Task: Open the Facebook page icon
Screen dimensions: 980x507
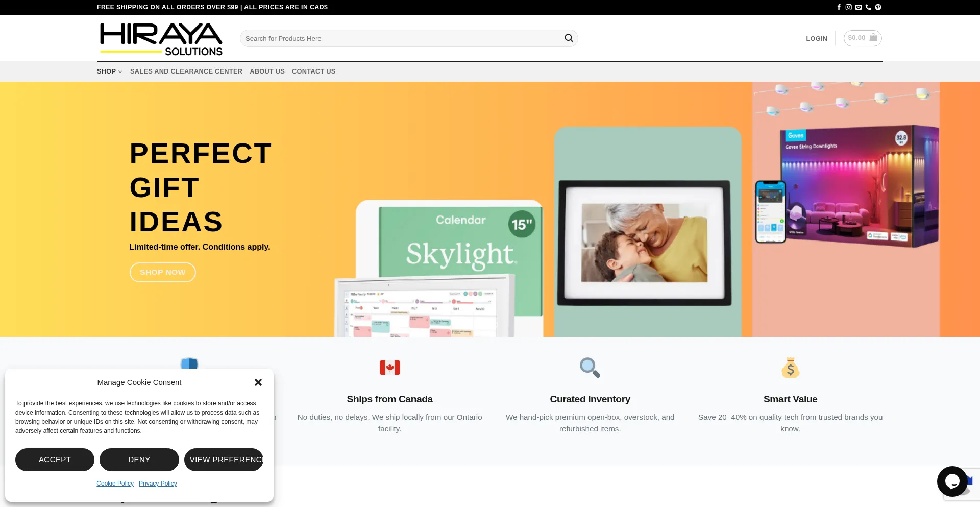Action: (839, 7)
